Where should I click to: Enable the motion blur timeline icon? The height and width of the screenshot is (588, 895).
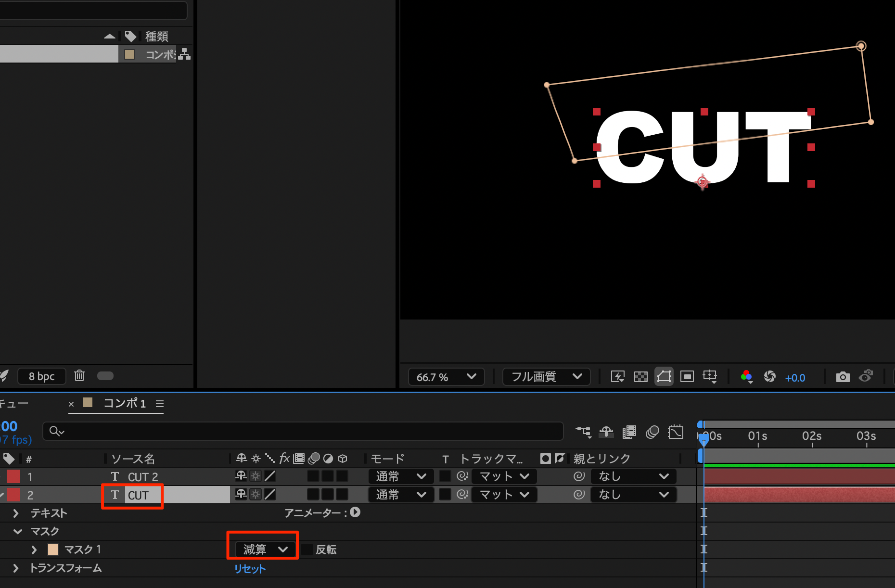[x=652, y=433]
